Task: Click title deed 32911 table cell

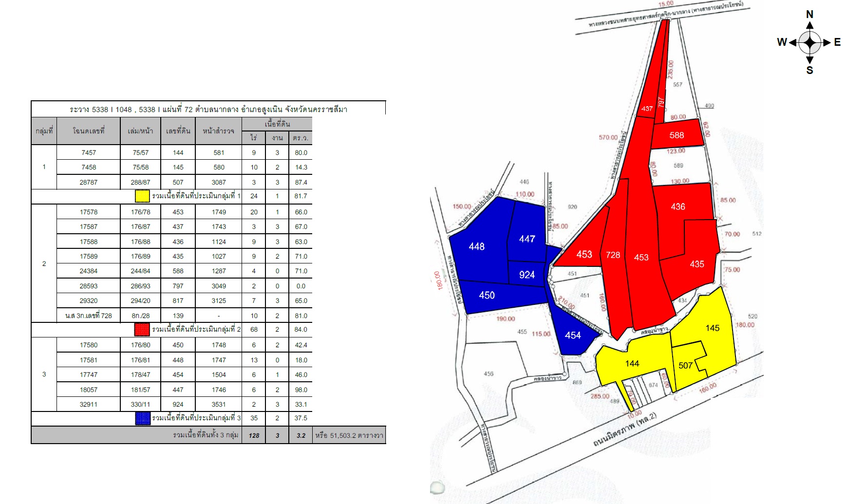Action: (x=89, y=404)
